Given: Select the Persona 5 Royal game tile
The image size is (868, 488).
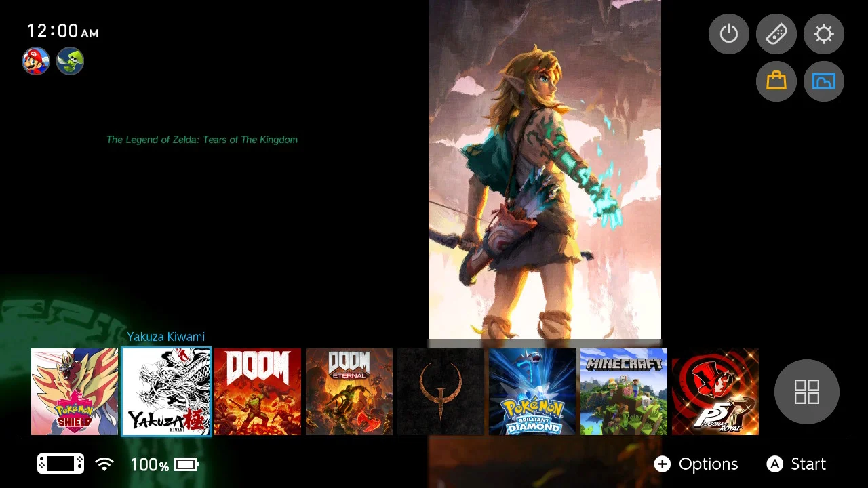Looking at the screenshot, I should point(715,392).
